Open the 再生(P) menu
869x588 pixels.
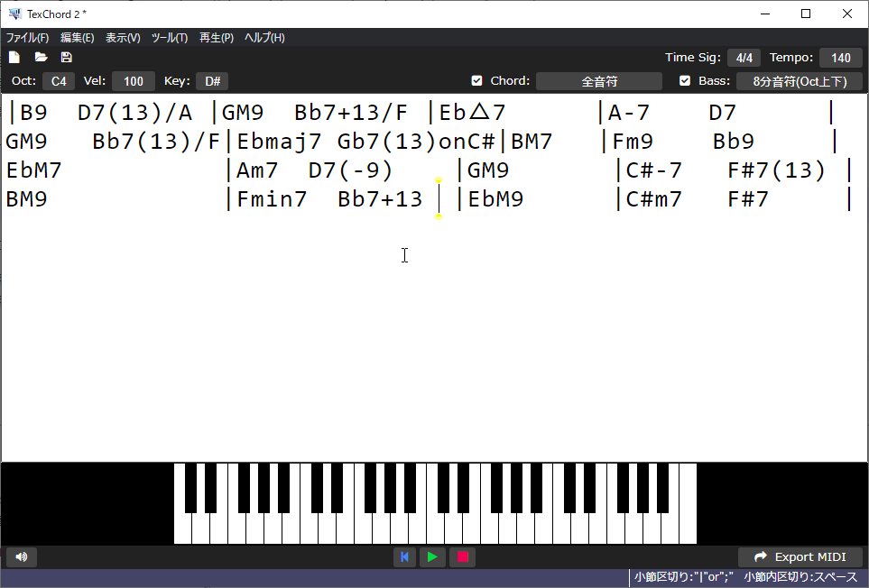click(x=217, y=38)
